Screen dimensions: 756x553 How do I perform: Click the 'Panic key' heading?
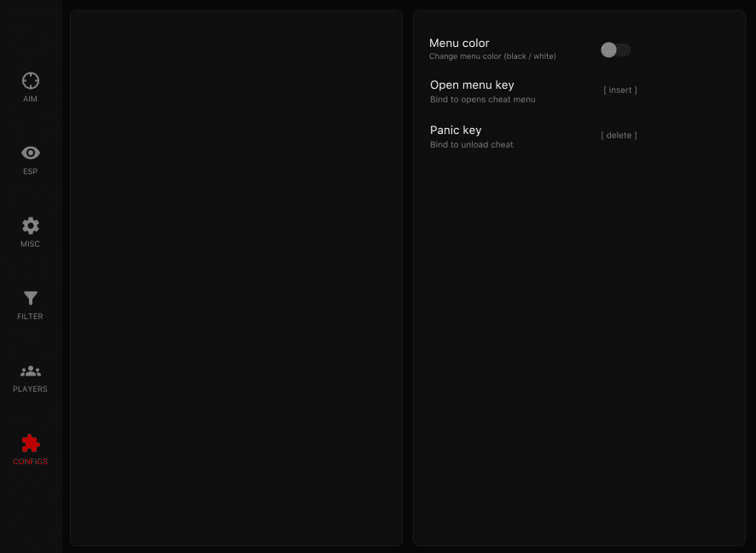456,131
